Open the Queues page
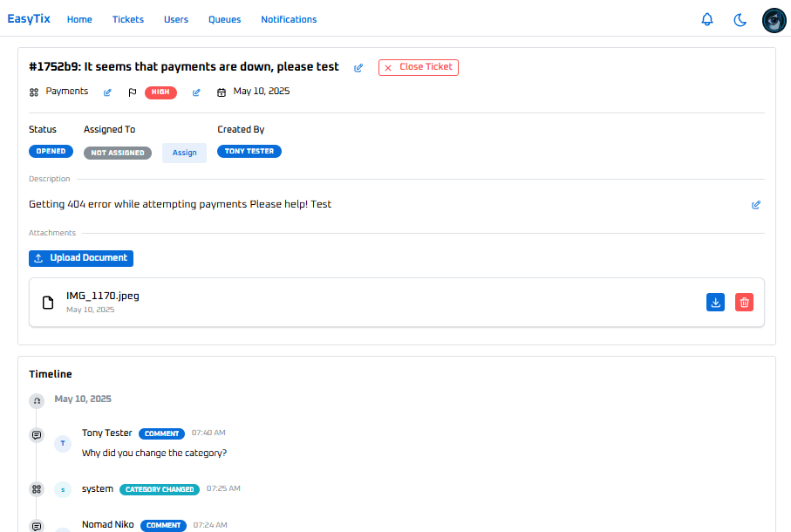The width and height of the screenshot is (791, 532). (x=224, y=19)
